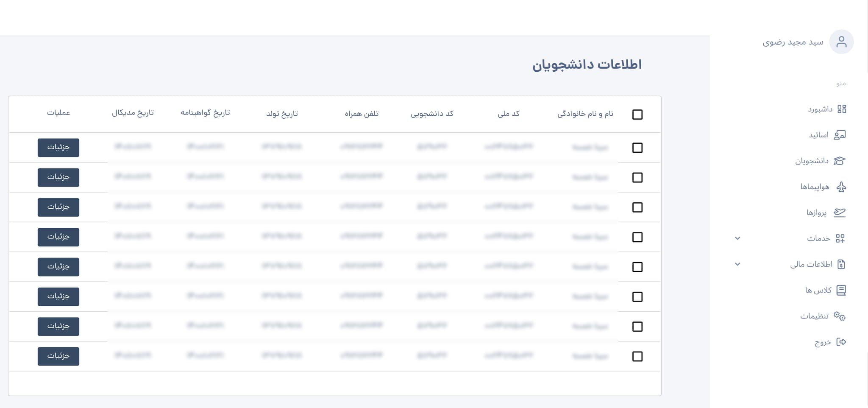Check the first student row checkbox
The width and height of the screenshot is (868, 408).
[x=637, y=148]
